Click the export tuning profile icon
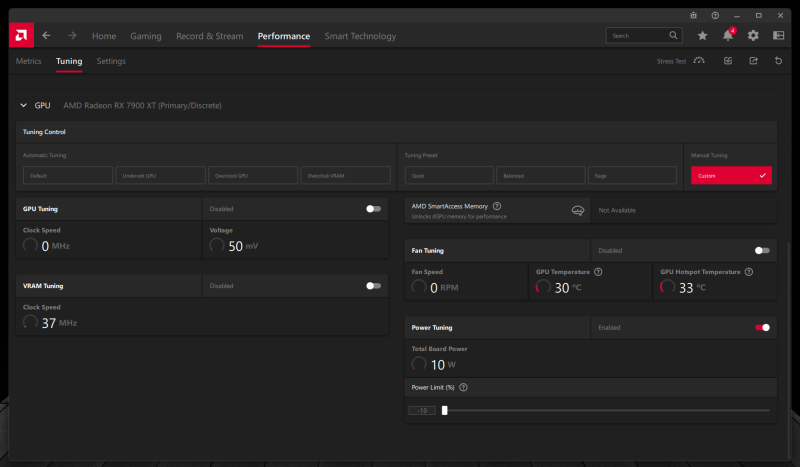This screenshot has width=800, height=467. [754, 61]
